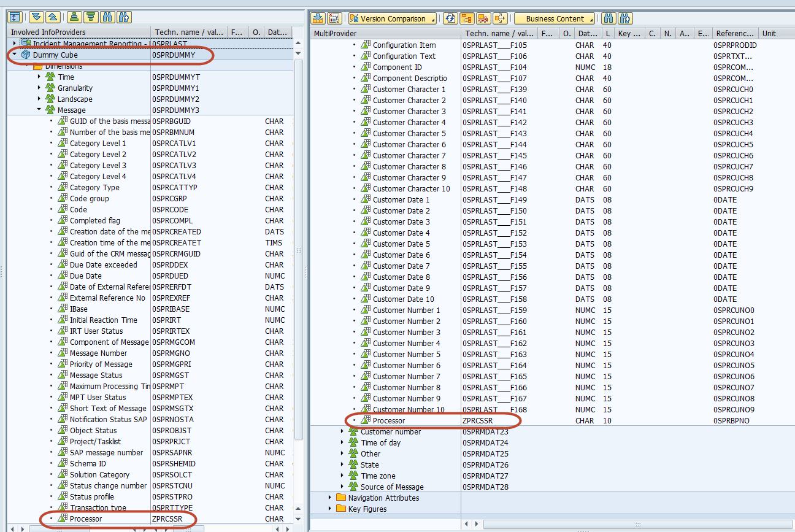The width and height of the screenshot is (795, 532).
Task: Click the State dimension icon in right panel
Action: coord(353,465)
